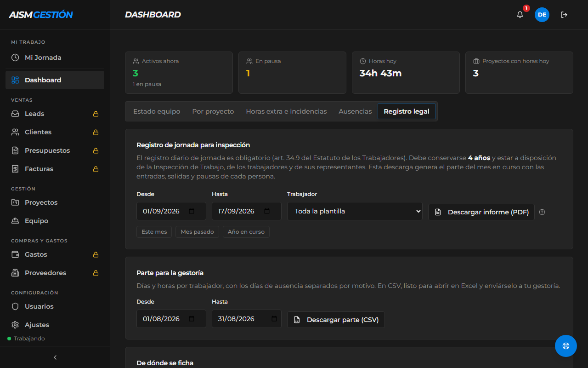Viewport: 588px width, 368px height.
Task: Click the Desde 01/08/2026 date field
Action: pos(171,319)
